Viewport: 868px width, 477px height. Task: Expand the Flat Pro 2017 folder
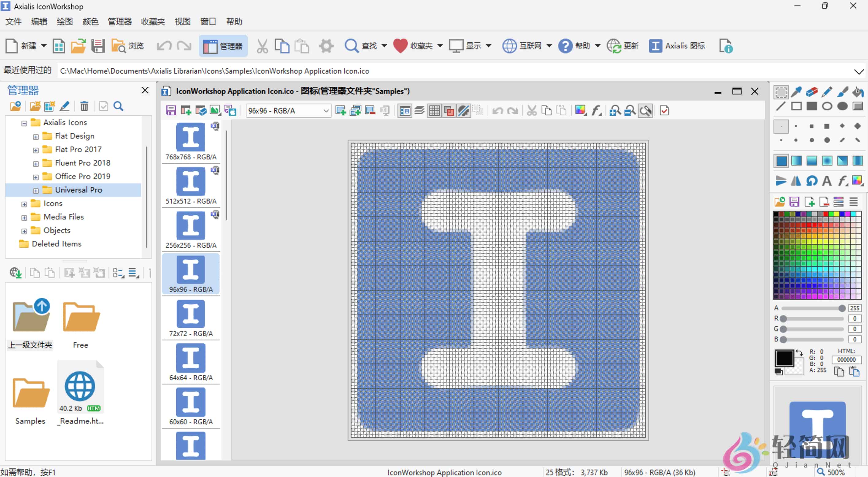[x=36, y=150]
